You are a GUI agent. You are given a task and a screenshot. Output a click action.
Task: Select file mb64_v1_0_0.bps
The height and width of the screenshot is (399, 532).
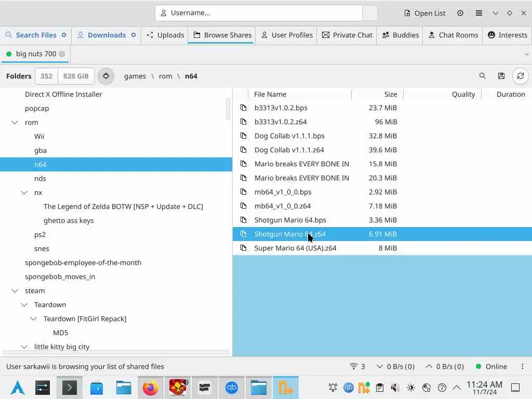pyautogui.click(x=382, y=192)
